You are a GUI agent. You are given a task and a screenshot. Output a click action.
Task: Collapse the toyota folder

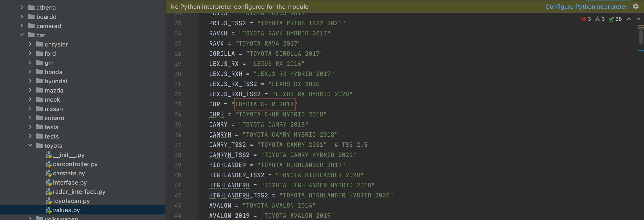click(x=30, y=146)
